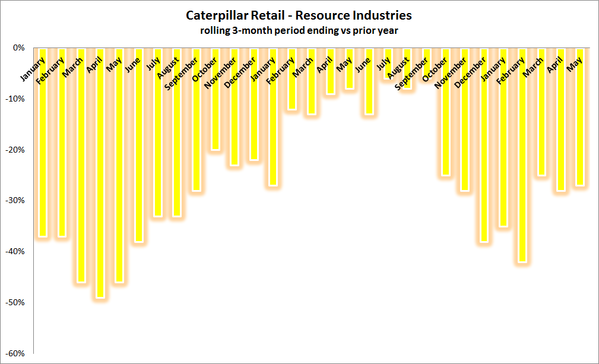Click the -60% label on the vertical axis
The width and height of the screenshot is (599, 364).
15,354
